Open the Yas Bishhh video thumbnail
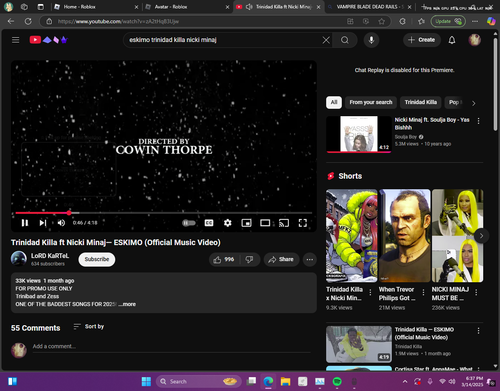Screen dimensions: 500x391 tap(359, 134)
